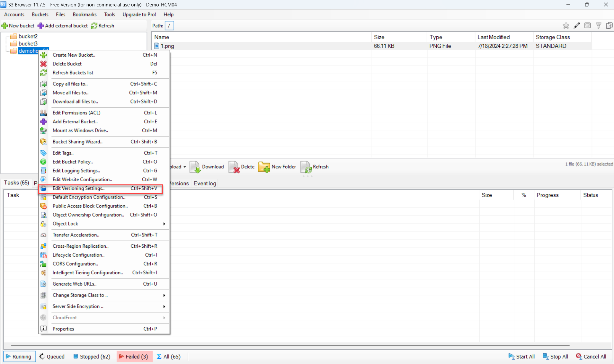This screenshot has width=614, height=364.
Task: Switch to the Event log tab
Action: 205,183
